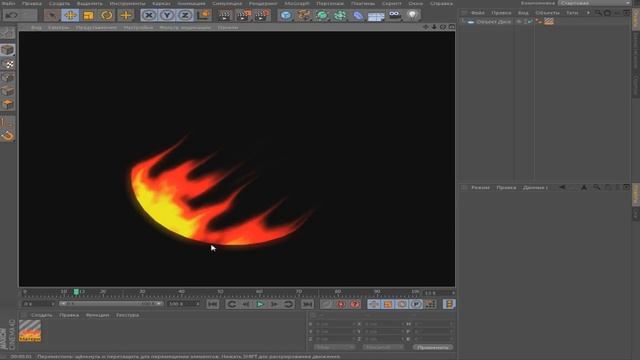Select the texture tag on the Disc object
The image size is (640, 360).
[x=549, y=22]
